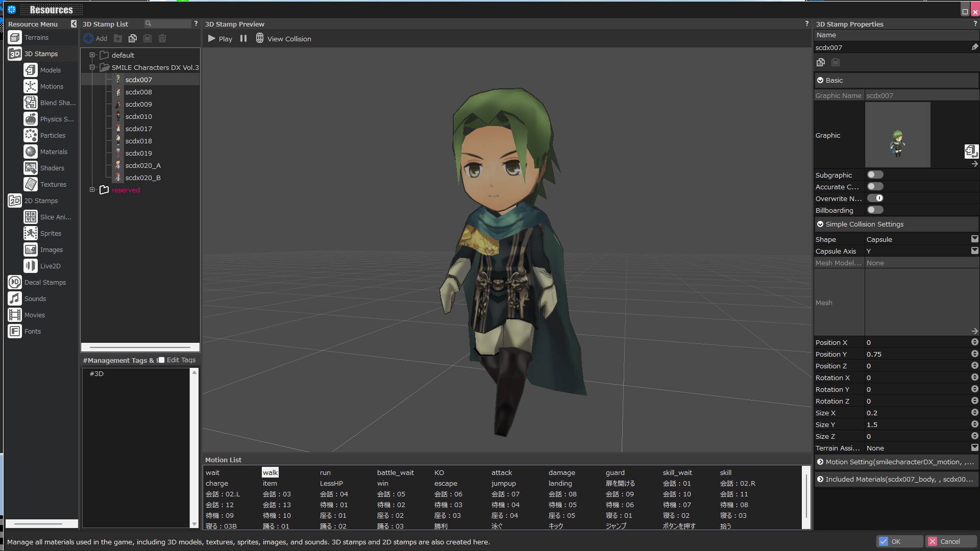
Task: Click paste icon in 3D Stamp List toolbar
Action: [148, 38]
